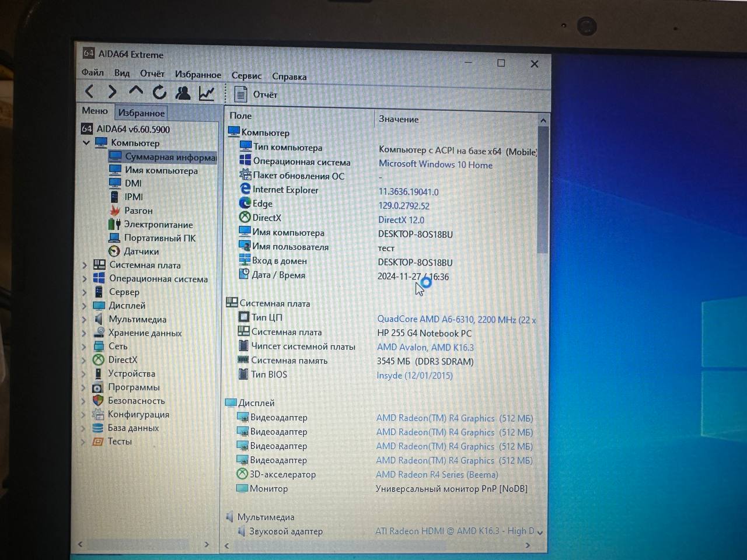Expand the Дисплей tree node
Image resolution: width=747 pixels, height=560 pixels.
[x=85, y=306]
